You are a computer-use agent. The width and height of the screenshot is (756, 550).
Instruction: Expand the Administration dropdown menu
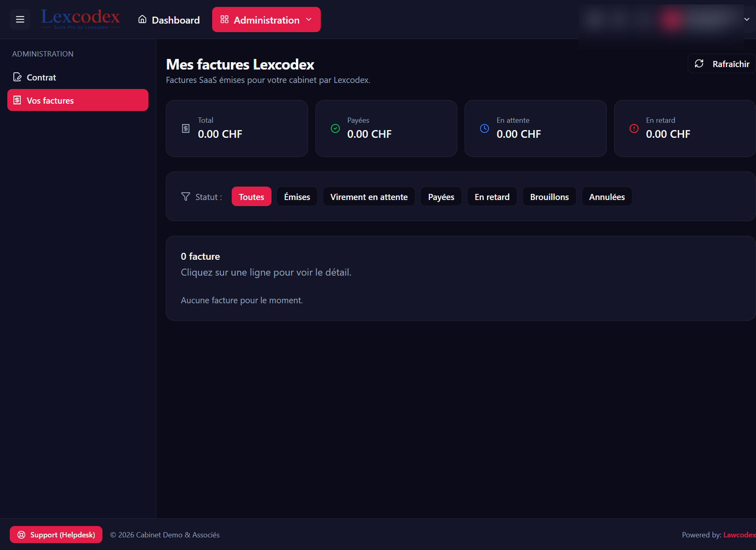click(266, 20)
